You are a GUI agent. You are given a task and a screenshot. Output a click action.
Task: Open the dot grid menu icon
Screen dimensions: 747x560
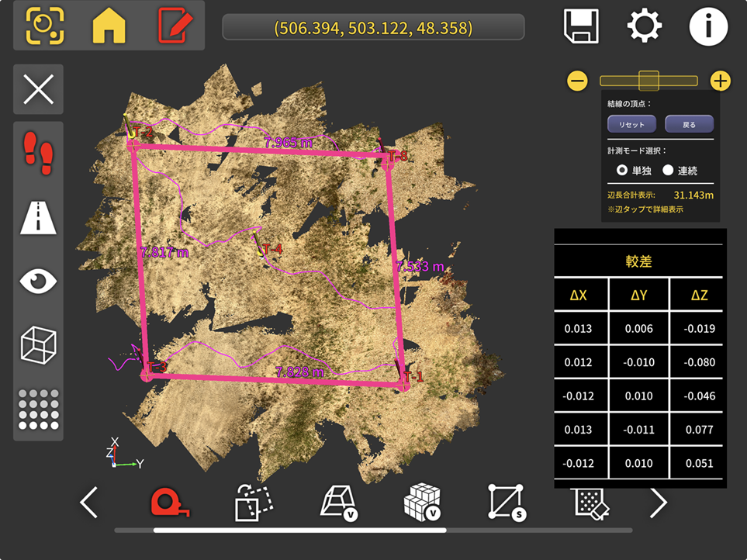point(38,410)
